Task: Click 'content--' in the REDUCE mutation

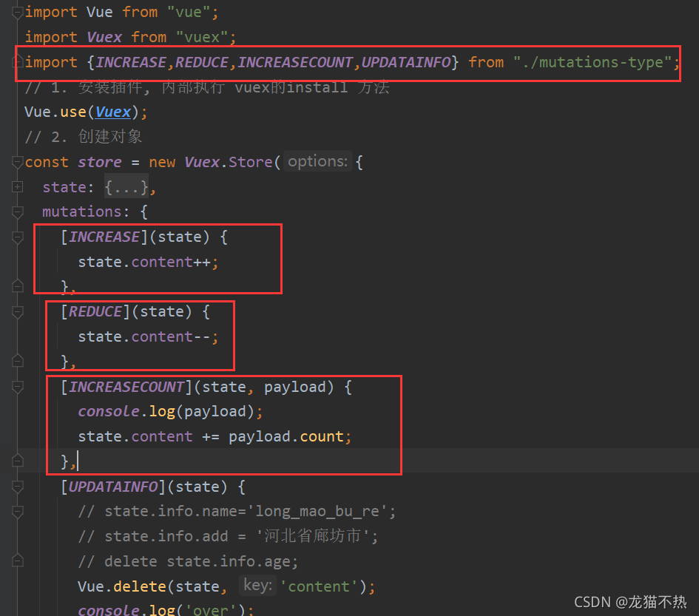Action: (x=171, y=337)
